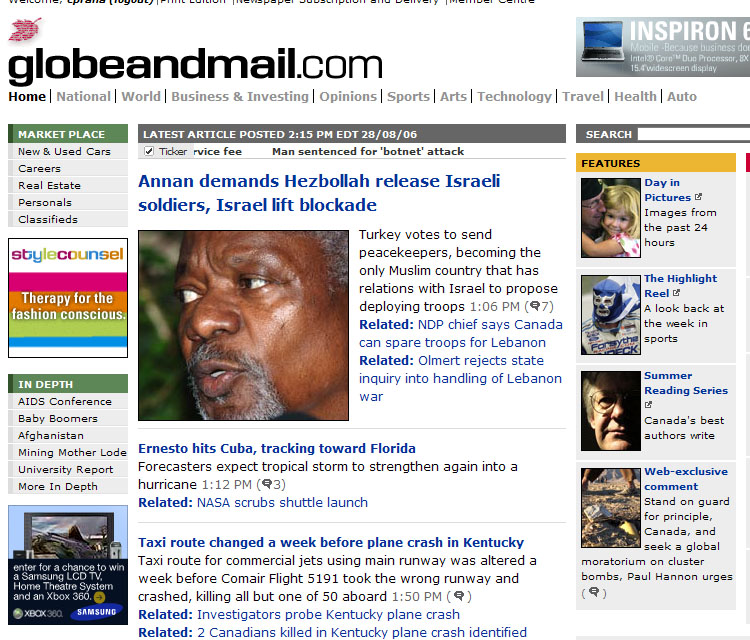750x640 pixels.
Task: Open external link icon beside Day in Pictures
Action: pos(698,197)
